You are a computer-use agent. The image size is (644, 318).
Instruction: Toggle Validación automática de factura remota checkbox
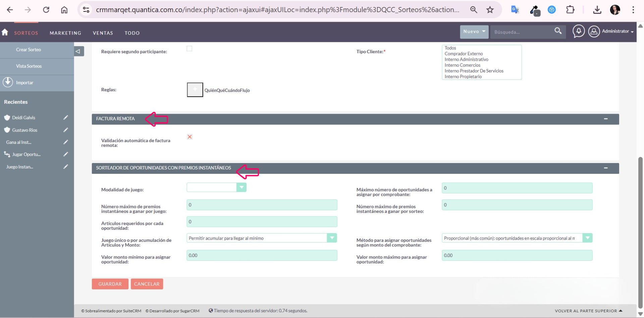click(190, 137)
